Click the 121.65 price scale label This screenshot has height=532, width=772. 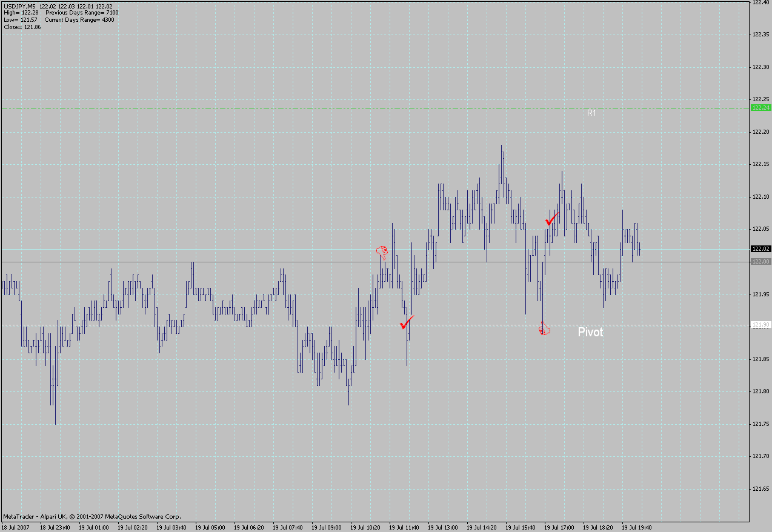[x=761, y=489]
